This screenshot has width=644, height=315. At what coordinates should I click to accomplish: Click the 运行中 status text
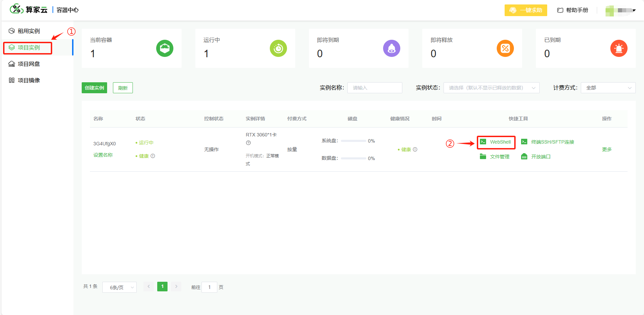[x=146, y=143]
